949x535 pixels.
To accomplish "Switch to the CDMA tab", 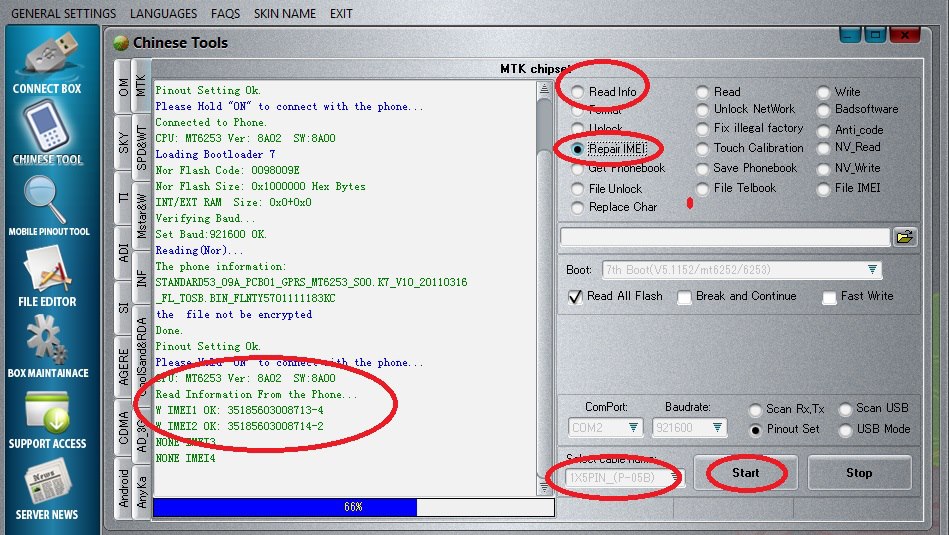I will tap(123, 428).
